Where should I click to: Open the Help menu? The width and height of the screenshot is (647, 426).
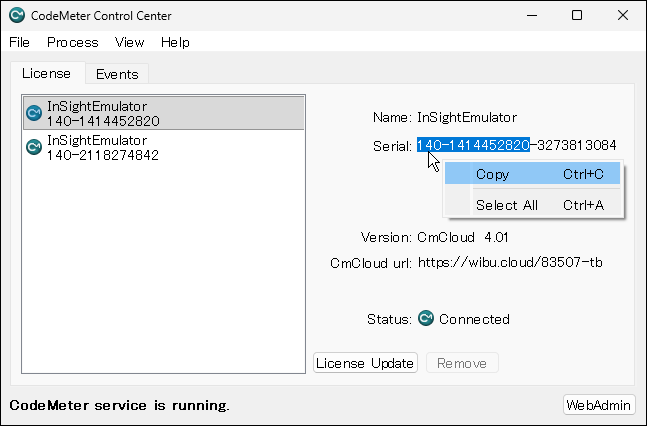coord(175,42)
